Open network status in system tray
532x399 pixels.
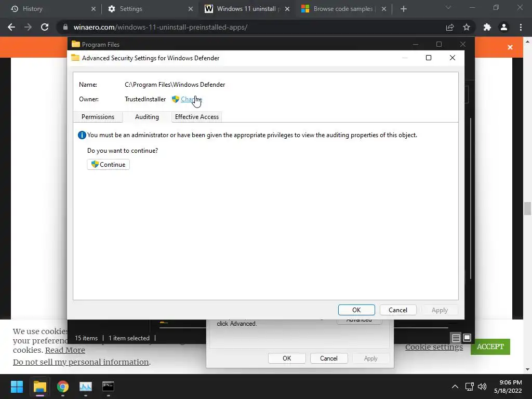point(470,387)
